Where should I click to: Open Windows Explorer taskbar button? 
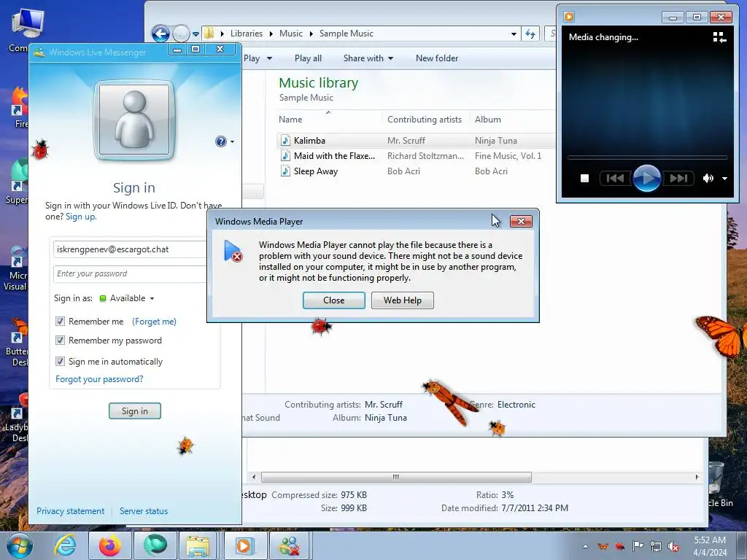[198, 545]
